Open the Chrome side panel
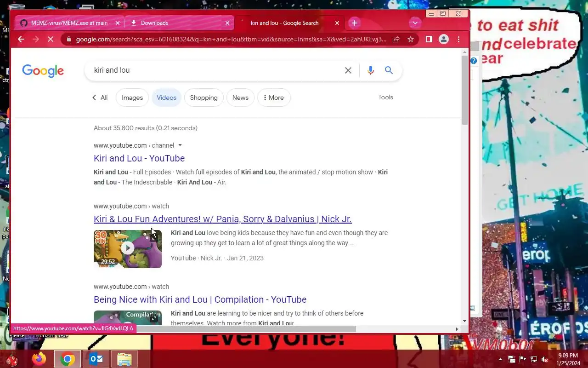 (x=429, y=40)
